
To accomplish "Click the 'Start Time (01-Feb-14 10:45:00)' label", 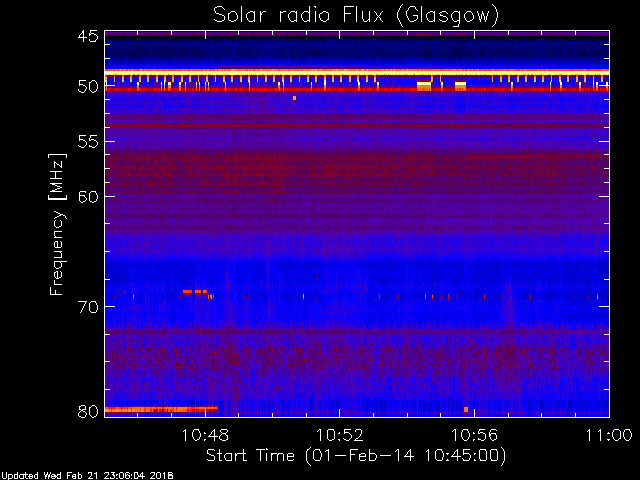I will click(x=356, y=456).
